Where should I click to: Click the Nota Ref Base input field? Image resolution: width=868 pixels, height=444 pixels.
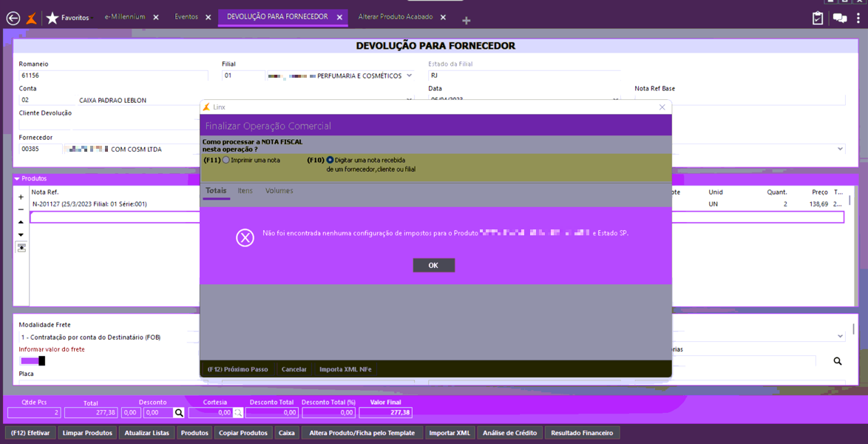point(740,100)
